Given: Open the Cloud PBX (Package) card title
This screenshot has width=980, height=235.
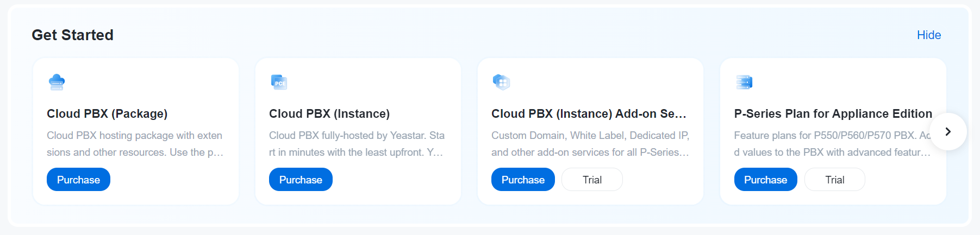Looking at the screenshot, I should click(107, 114).
